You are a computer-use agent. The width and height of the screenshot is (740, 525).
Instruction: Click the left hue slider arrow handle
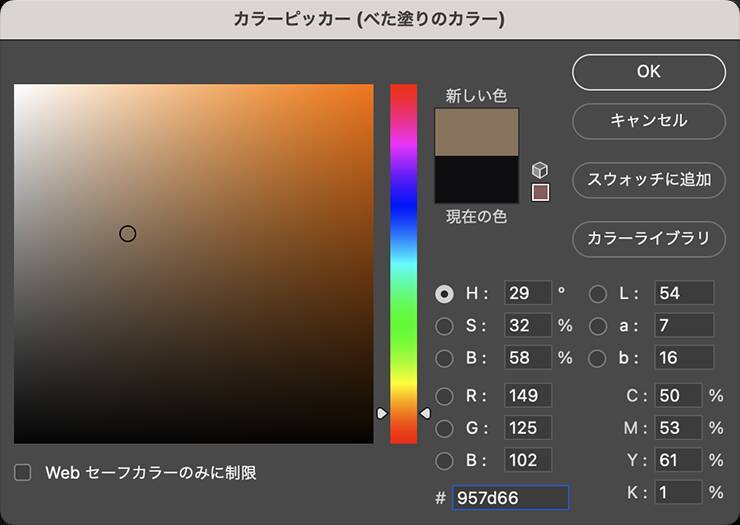381,413
